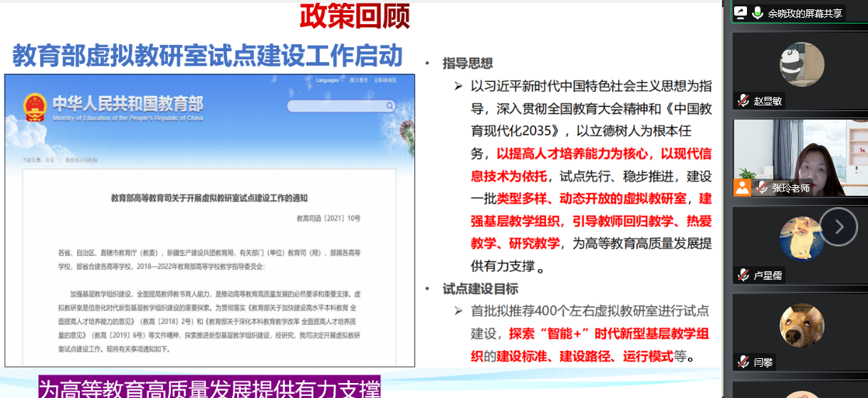Click the slide title 政策回顾

354,16
